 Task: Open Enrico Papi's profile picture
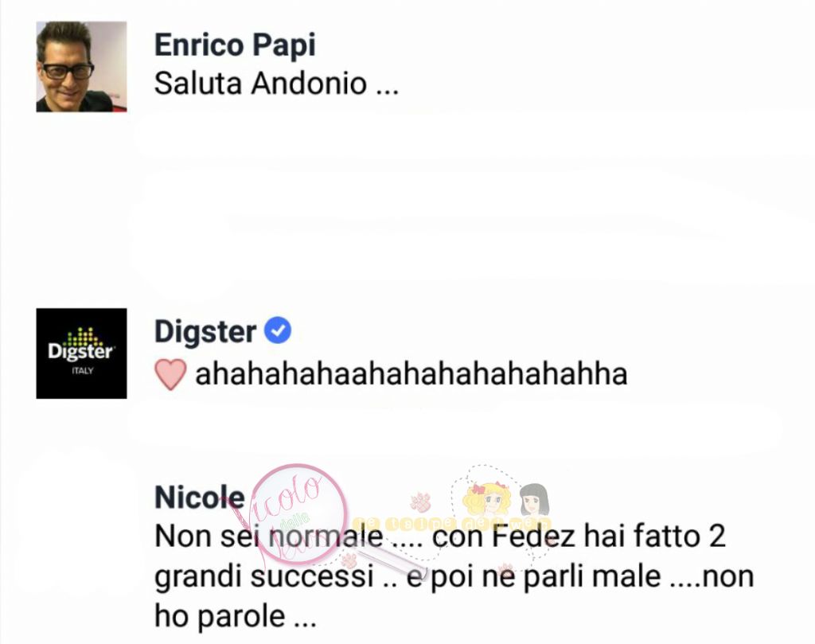pos(82,67)
